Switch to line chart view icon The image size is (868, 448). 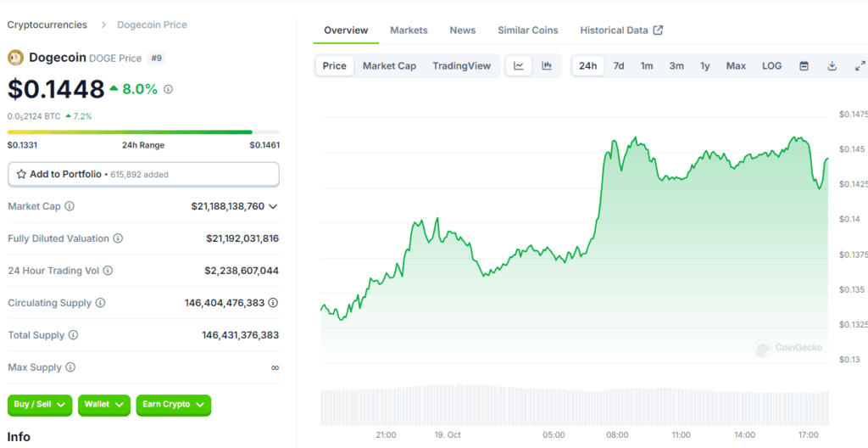(x=519, y=66)
